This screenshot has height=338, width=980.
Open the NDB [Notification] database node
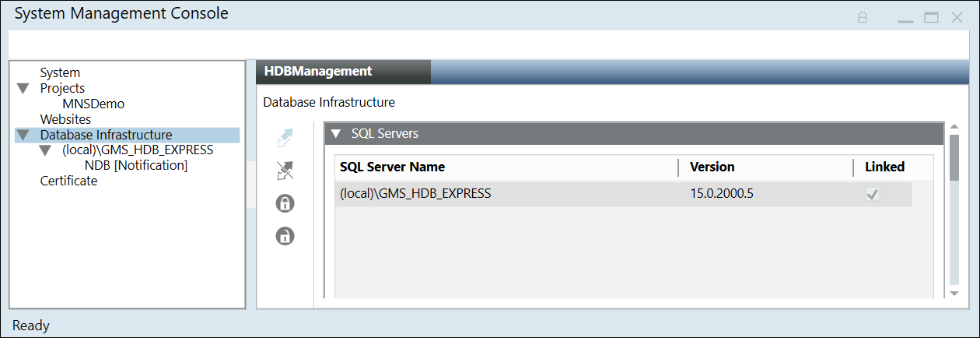click(x=135, y=165)
